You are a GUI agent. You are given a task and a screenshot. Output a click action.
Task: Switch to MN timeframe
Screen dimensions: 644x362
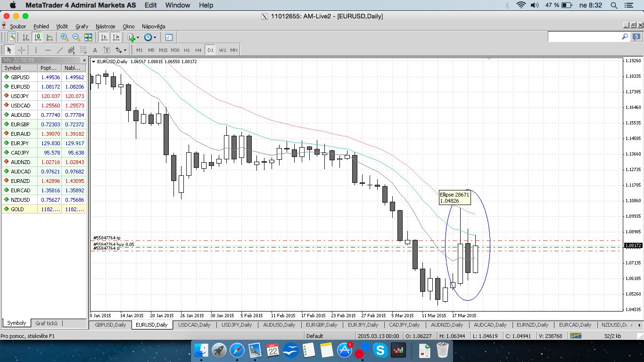(x=234, y=50)
